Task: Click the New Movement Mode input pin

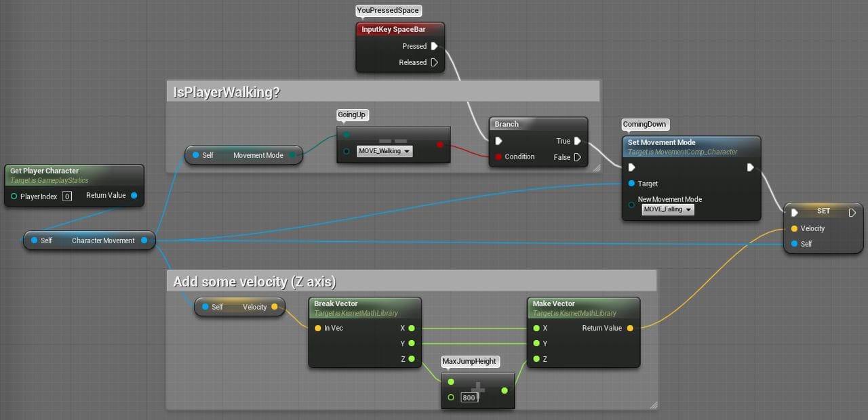Action: click(632, 204)
